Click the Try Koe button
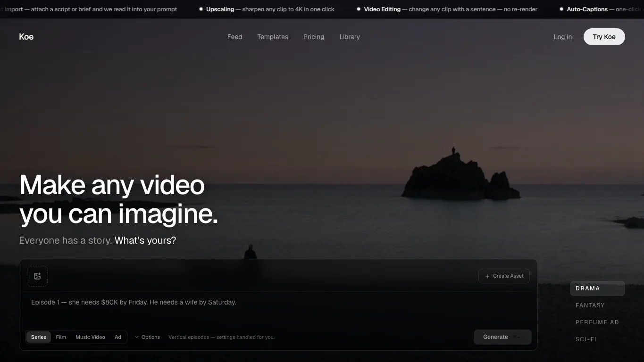Viewport: 644px width, 362px height. click(x=604, y=37)
